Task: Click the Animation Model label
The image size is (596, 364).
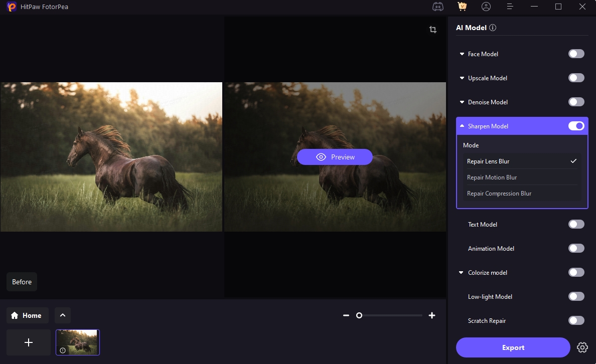Action: (491, 249)
